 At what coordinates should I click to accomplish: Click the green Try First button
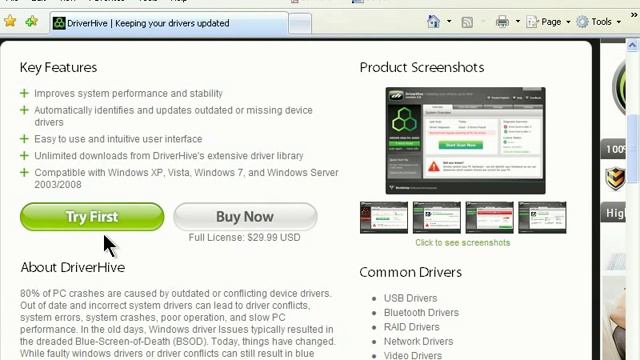[x=92, y=217]
